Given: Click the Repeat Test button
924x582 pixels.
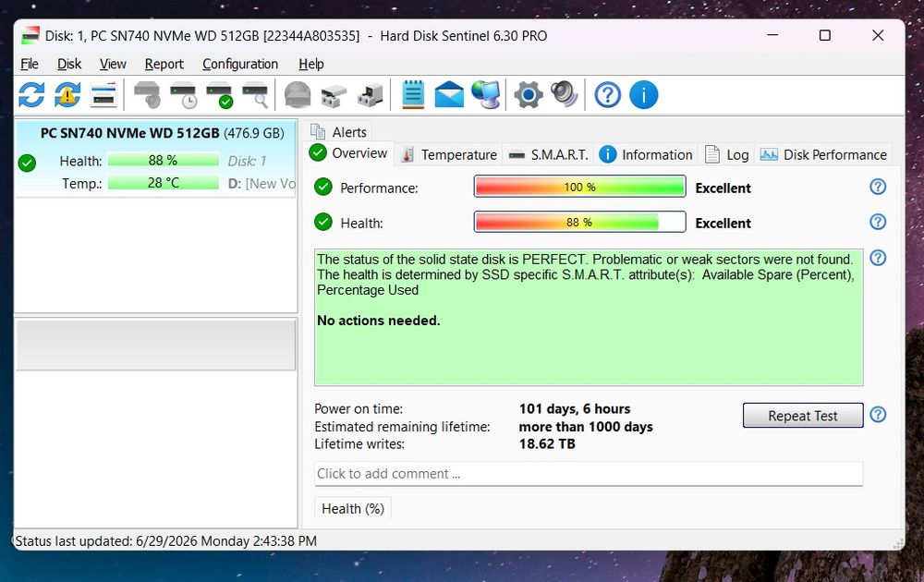Looking at the screenshot, I should [x=803, y=416].
